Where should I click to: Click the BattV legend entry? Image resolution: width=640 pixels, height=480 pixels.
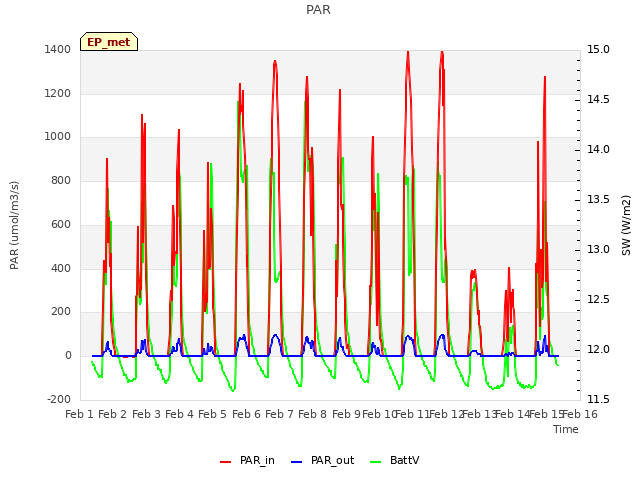click(x=394, y=460)
